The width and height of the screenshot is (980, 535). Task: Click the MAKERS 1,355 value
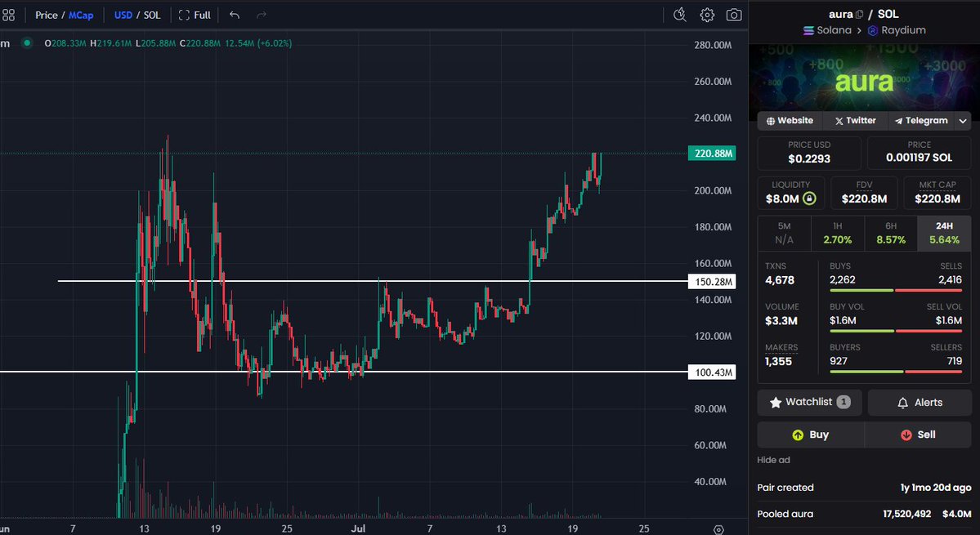(x=779, y=362)
